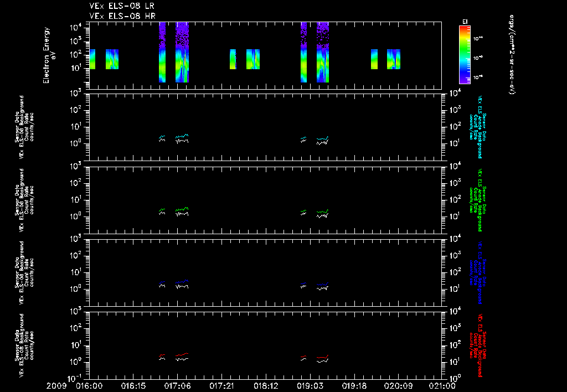Click the 'Electron Energy eV' axis label

[49, 55]
